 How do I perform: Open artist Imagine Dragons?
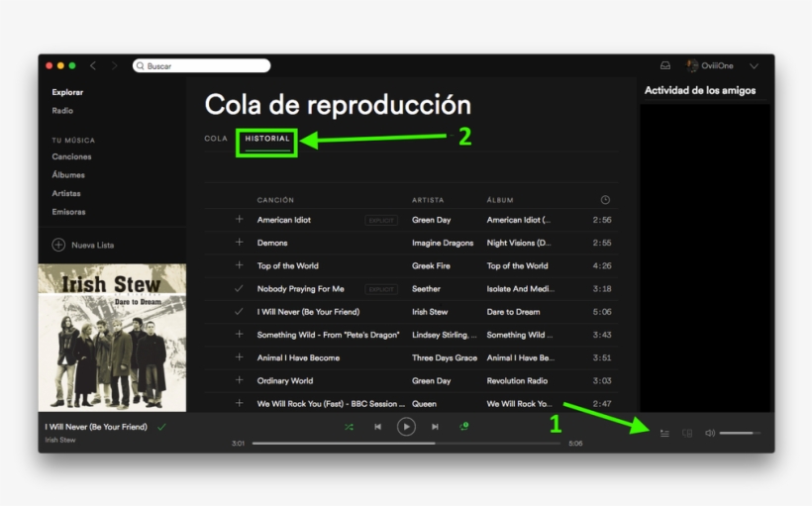443,243
